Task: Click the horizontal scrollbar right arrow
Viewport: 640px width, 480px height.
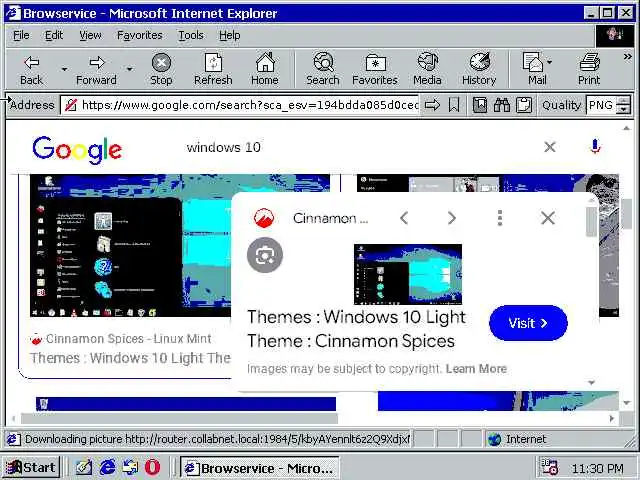Action: 611,418
